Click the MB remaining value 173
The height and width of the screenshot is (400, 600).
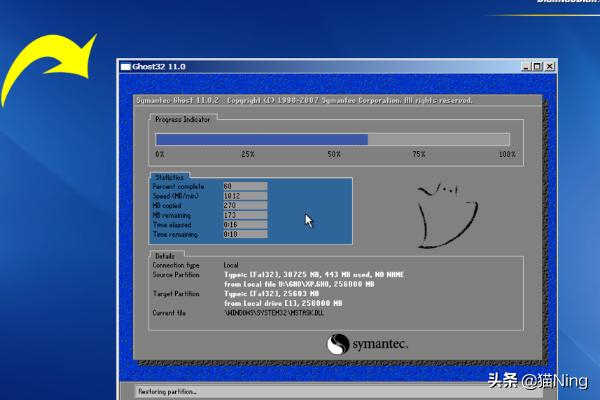pyautogui.click(x=245, y=215)
